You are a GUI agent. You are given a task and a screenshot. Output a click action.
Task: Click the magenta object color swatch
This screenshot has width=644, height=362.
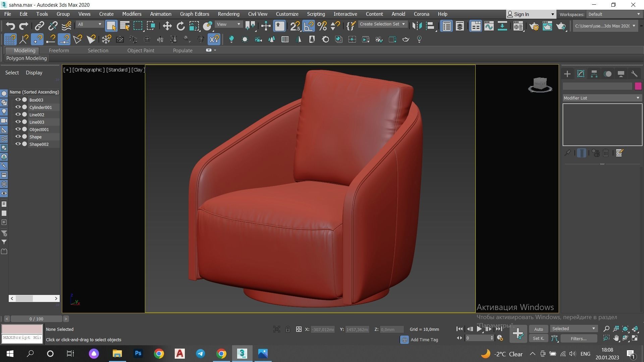(x=638, y=86)
